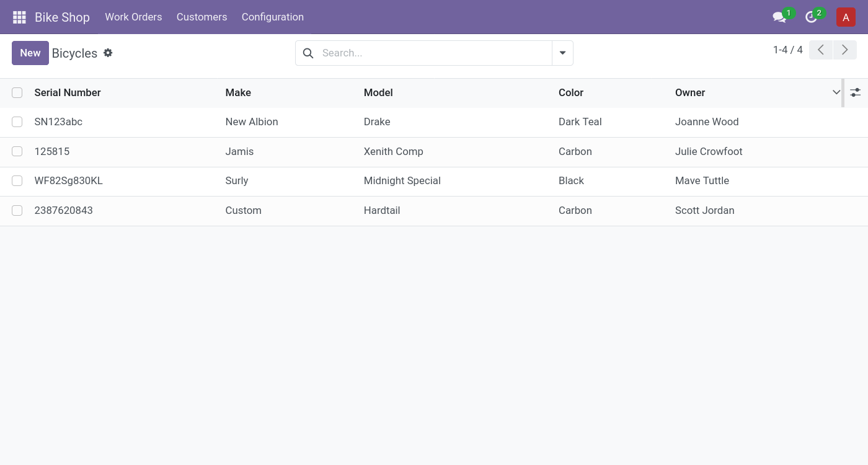Select all bicycles using header checkbox
Screen dimensions: 868x465
pos(17,92)
